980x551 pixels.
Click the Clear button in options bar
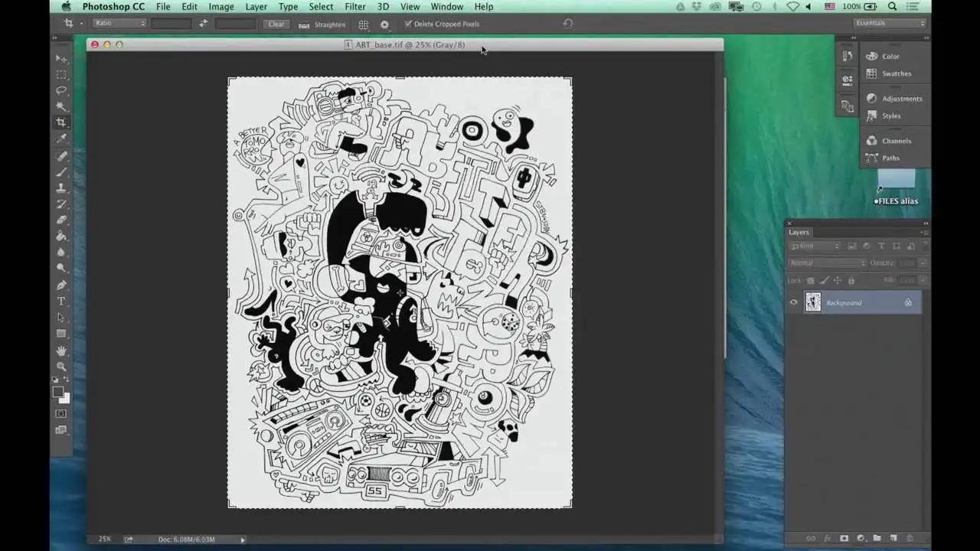click(276, 24)
